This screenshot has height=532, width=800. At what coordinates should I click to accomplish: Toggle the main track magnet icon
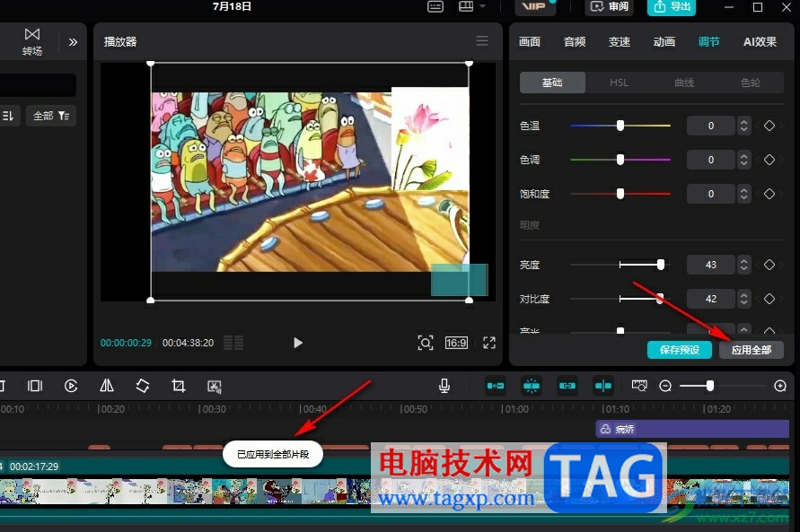pyautogui.click(x=496, y=387)
